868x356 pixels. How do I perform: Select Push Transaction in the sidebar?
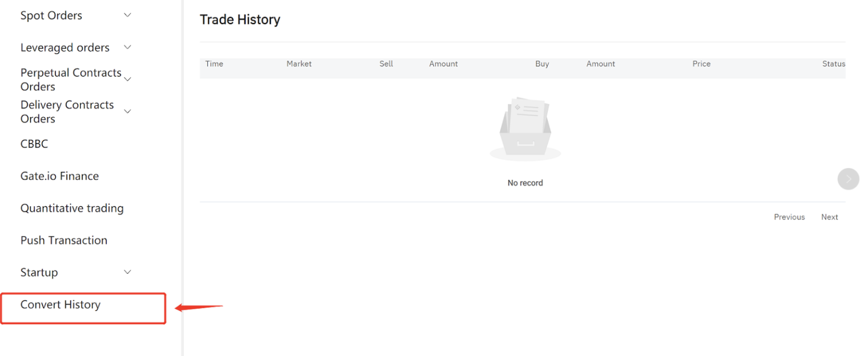pos(64,240)
